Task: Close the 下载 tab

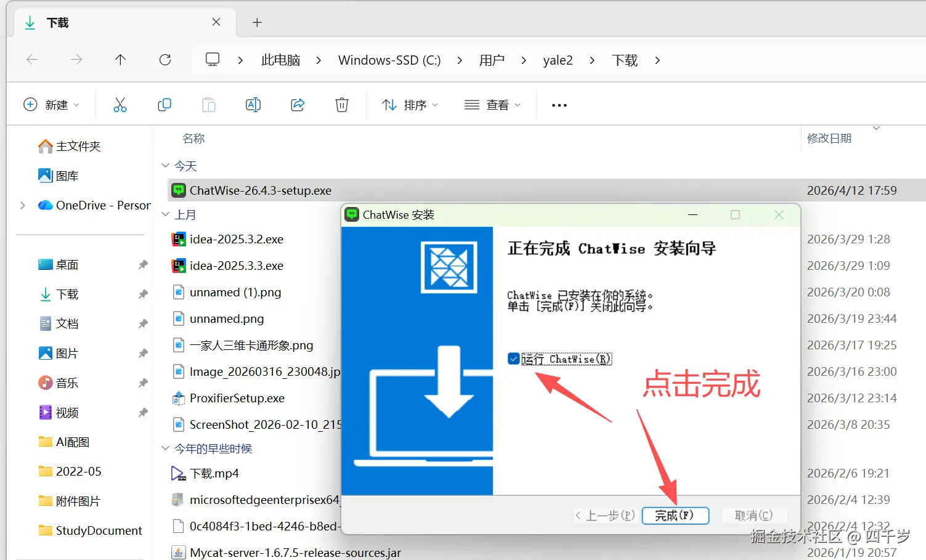Action: click(x=216, y=22)
